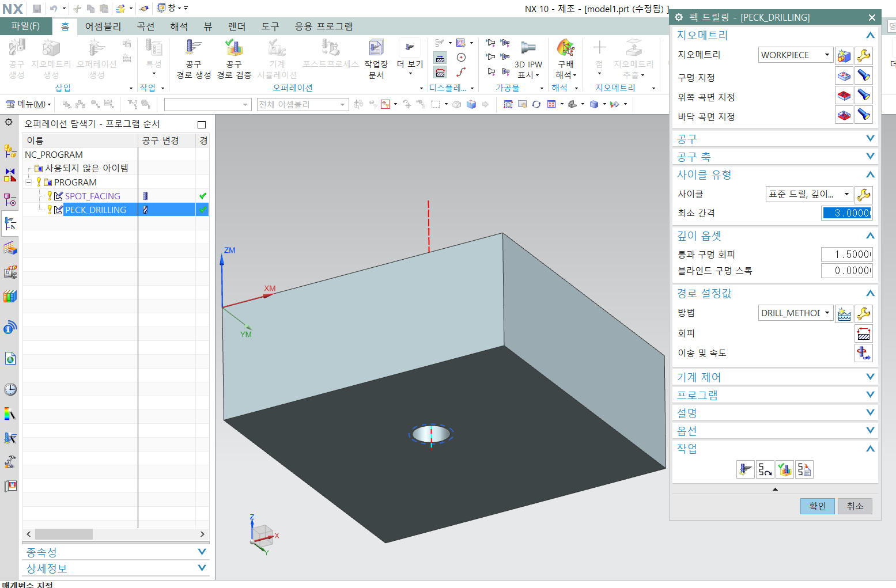Open the 메뉴(M) dropdown menu
896x588 pixels.
(28, 104)
